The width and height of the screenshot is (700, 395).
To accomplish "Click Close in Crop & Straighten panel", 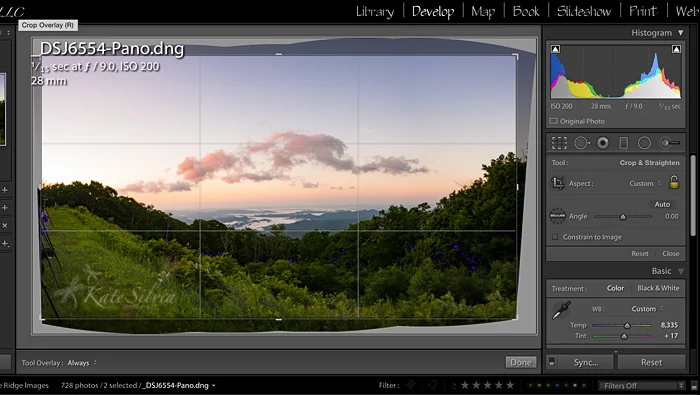I will pos(671,253).
